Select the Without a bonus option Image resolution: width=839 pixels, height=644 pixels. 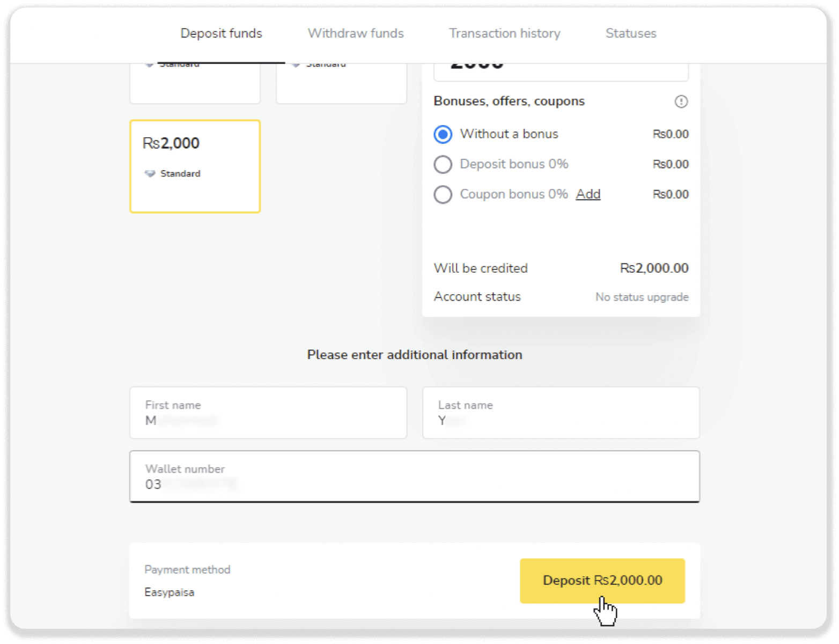point(443,134)
